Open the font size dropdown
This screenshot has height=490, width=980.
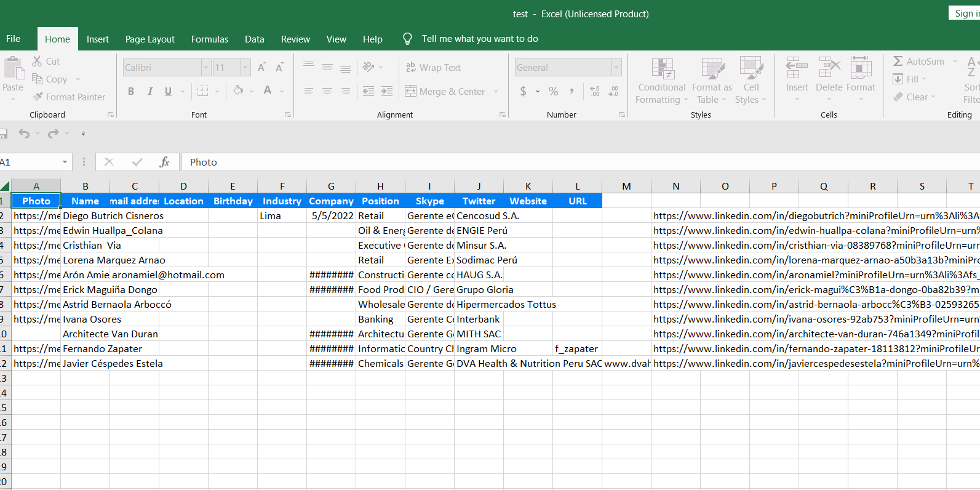(245, 67)
